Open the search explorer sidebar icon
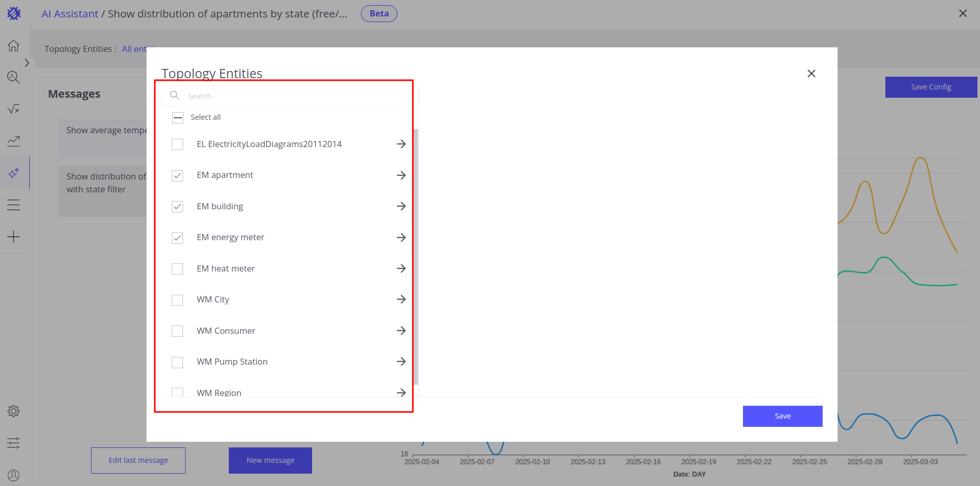980x486 pixels. pyautogui.click(x=14, y=78)
